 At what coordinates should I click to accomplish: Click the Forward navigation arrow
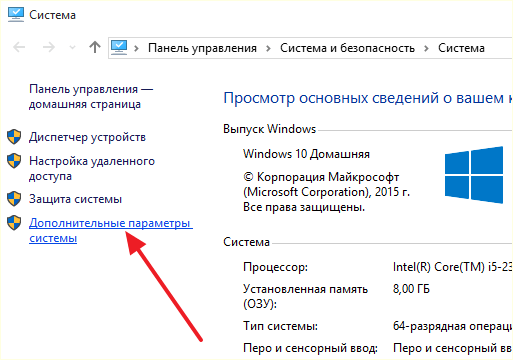click(x=49, y=47)
